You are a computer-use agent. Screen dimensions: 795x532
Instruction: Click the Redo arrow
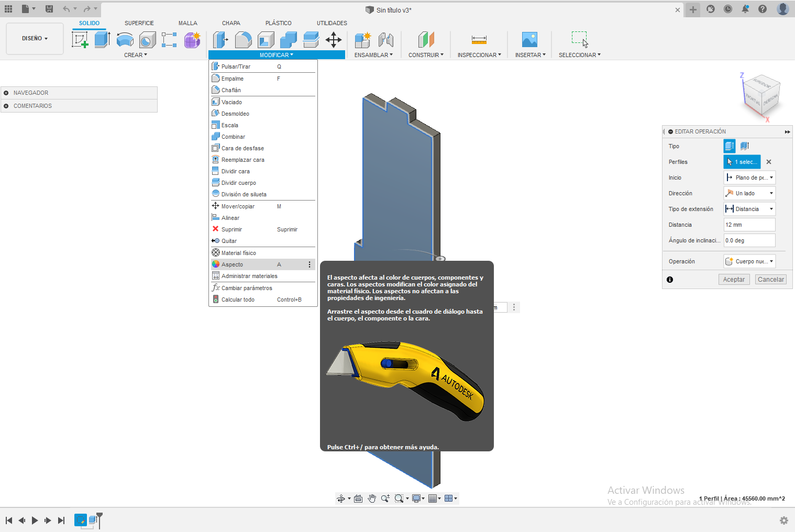(87, 9)
